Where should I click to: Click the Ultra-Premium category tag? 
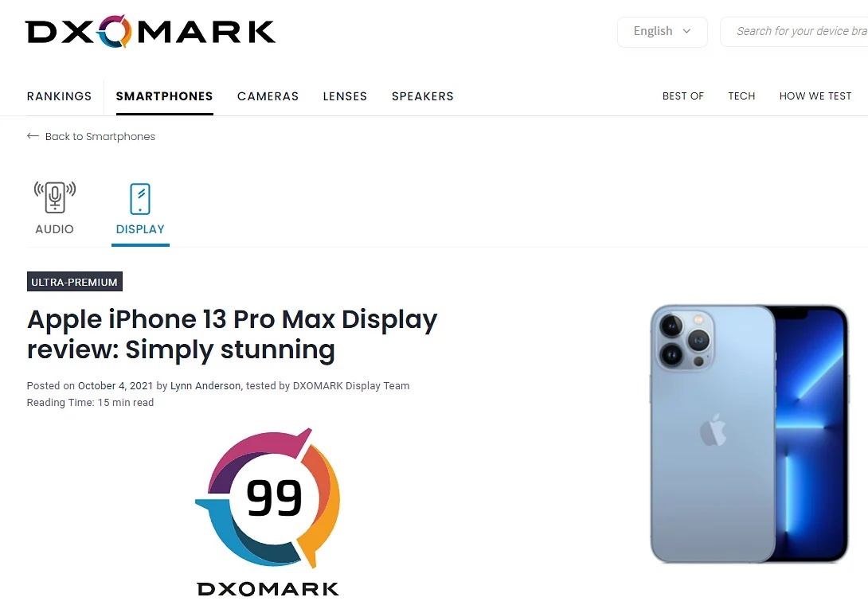click(x=75, y=282)
